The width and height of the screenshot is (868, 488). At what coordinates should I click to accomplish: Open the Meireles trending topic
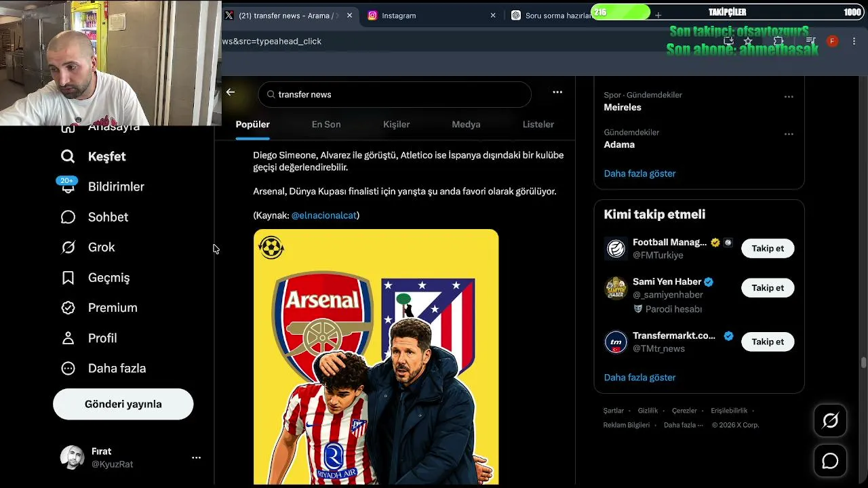[x=623, y=107]
